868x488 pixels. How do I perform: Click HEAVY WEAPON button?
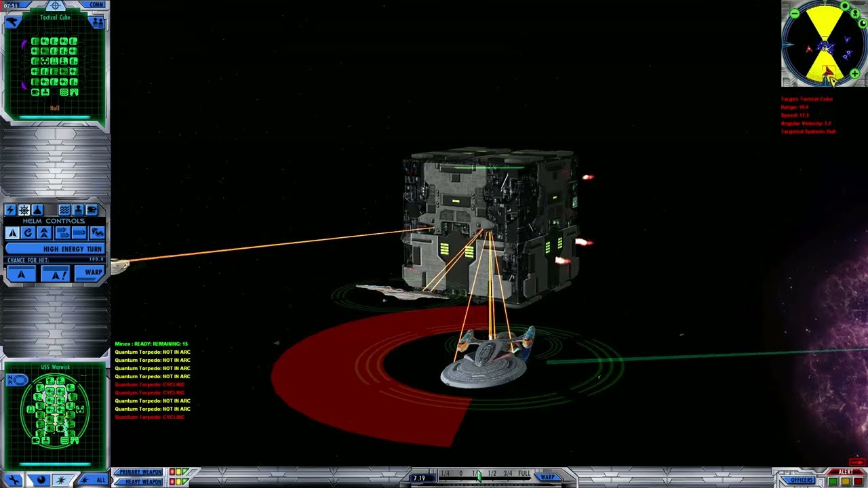click(139, 481)
